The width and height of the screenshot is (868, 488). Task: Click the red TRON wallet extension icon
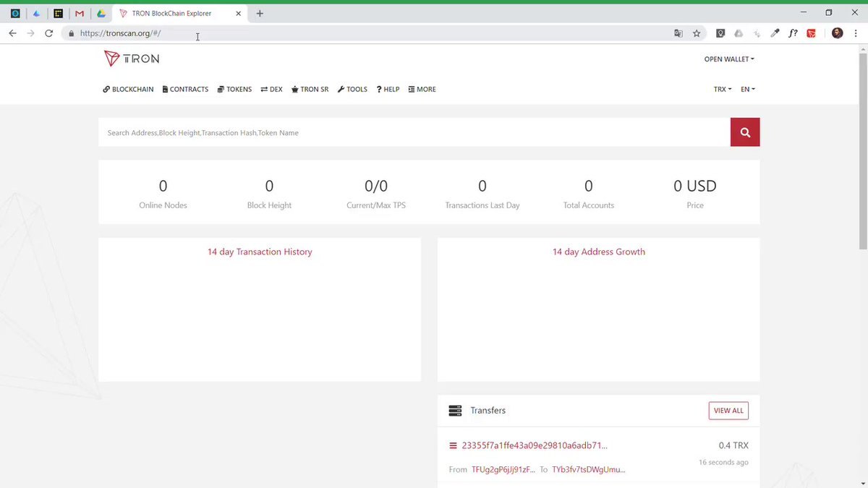[812, 33]
